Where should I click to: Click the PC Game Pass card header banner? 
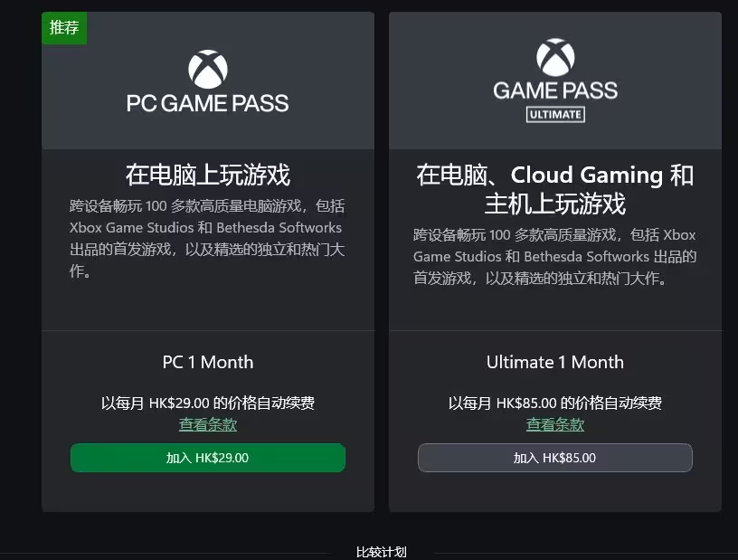pyautogui.click(x=208, y=81)
